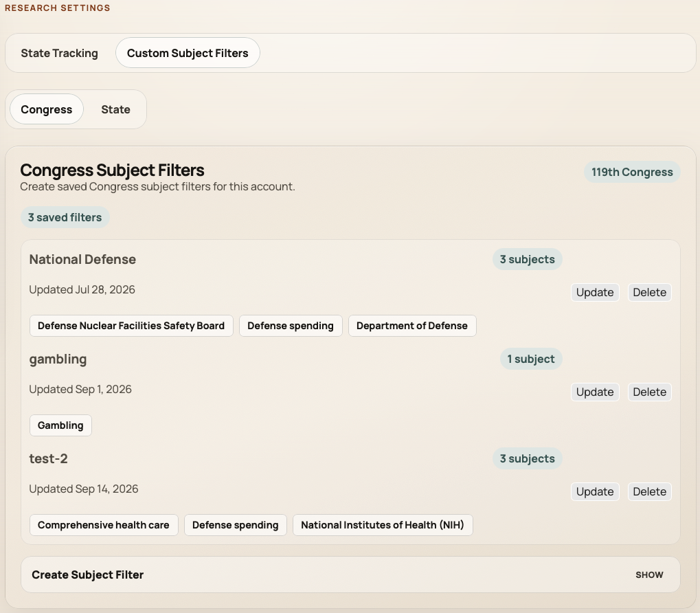The image size is (700, 613).
Task: Click the gambling filter name
Action: 58,359
